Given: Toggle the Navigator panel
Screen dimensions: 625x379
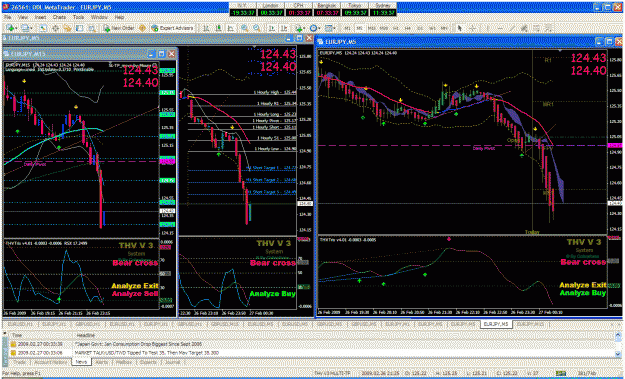Looking at the screenshot, I should pyautogui.click(x=67, y=28).
